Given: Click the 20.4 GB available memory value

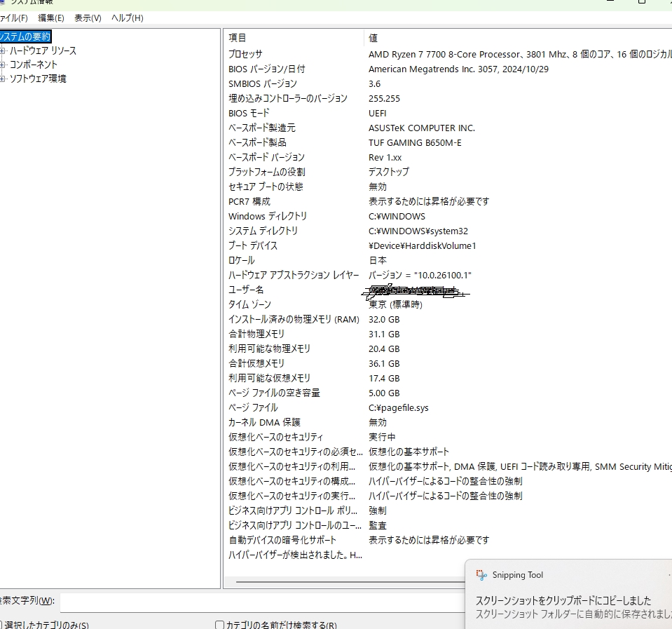Looking at the screenshot, I should click(x=384, y=349).
